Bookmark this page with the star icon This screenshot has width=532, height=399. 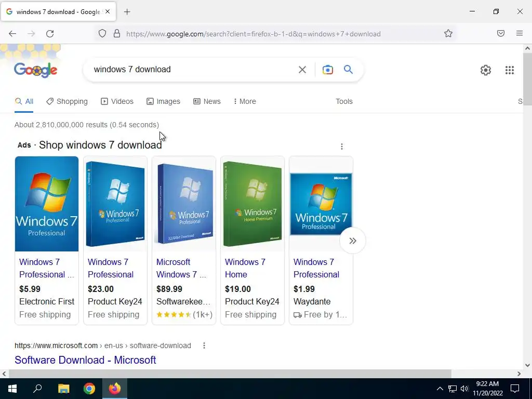pyautogui.click(x=448, y=34)
